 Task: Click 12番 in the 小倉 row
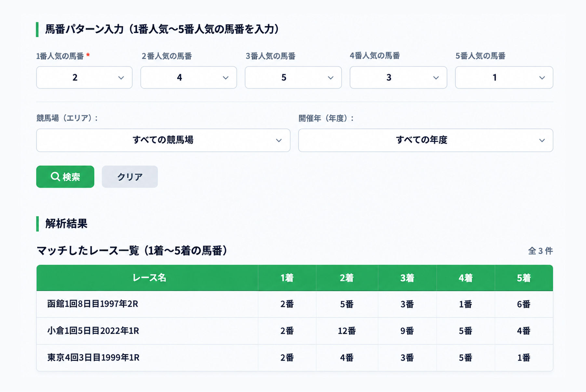pyautogui.click(x=347, y=331)
